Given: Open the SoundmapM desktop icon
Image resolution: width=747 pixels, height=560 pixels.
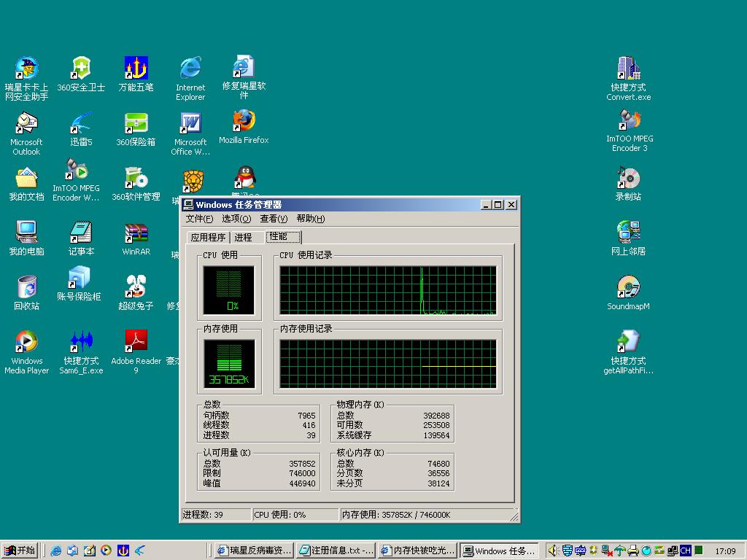Looking at the screenshot, I should (628, 287).
